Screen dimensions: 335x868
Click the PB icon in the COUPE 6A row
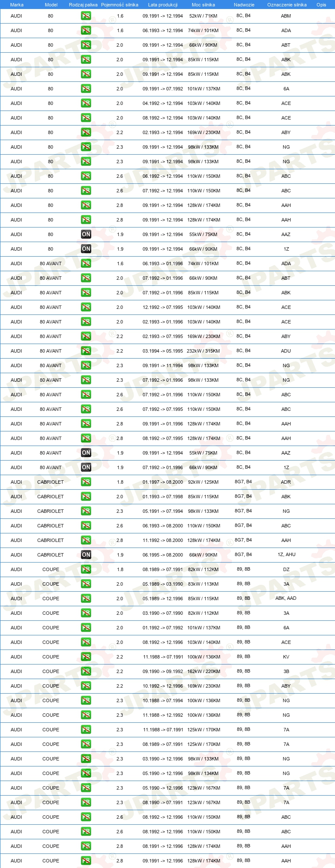[x=86, y=628]
